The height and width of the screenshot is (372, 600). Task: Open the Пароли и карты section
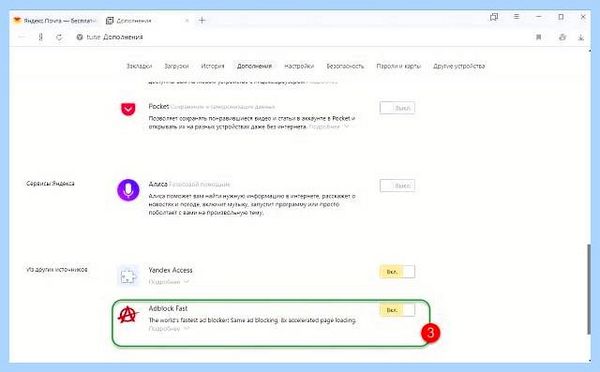[398, 66]
